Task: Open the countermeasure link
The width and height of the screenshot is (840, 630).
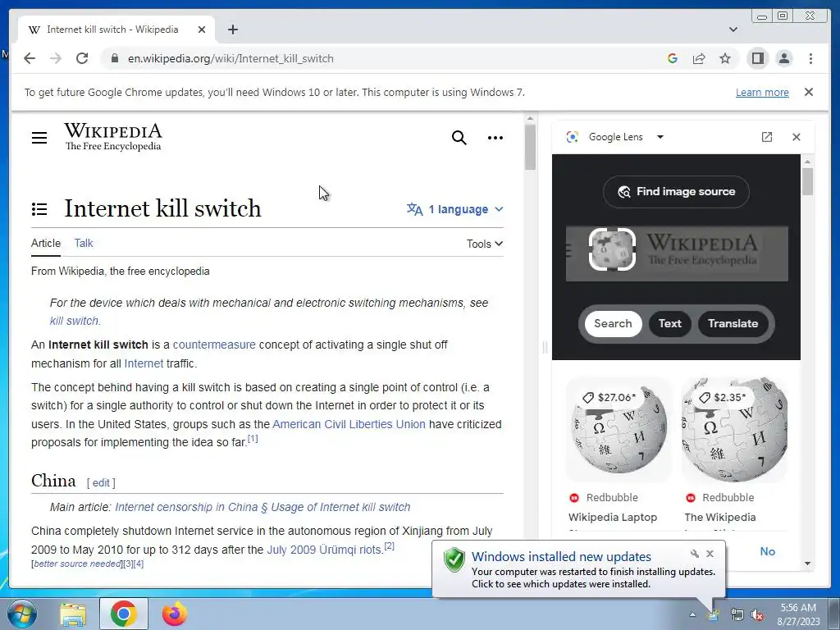Action: pyautogui.click(x=214, y=345)
